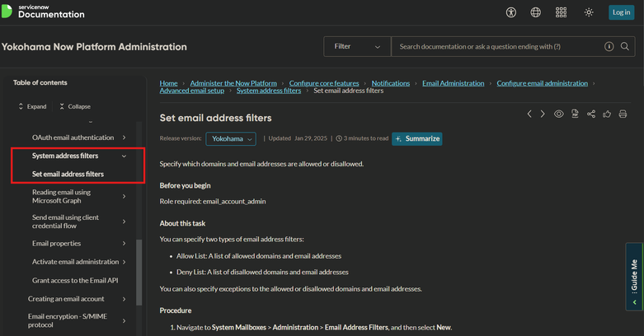Screen dimensions: 644x336
Task: Click the search info icon
Action: (609, 46)
